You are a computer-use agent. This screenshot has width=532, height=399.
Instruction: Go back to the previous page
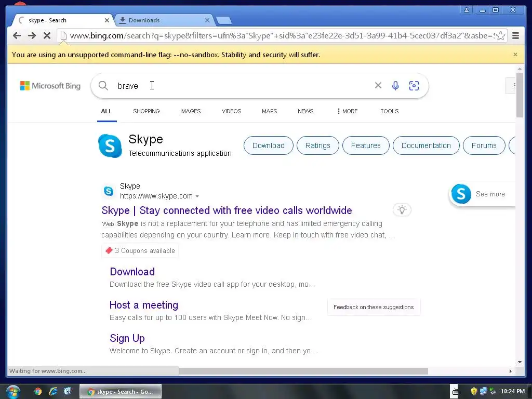(17, 36)
